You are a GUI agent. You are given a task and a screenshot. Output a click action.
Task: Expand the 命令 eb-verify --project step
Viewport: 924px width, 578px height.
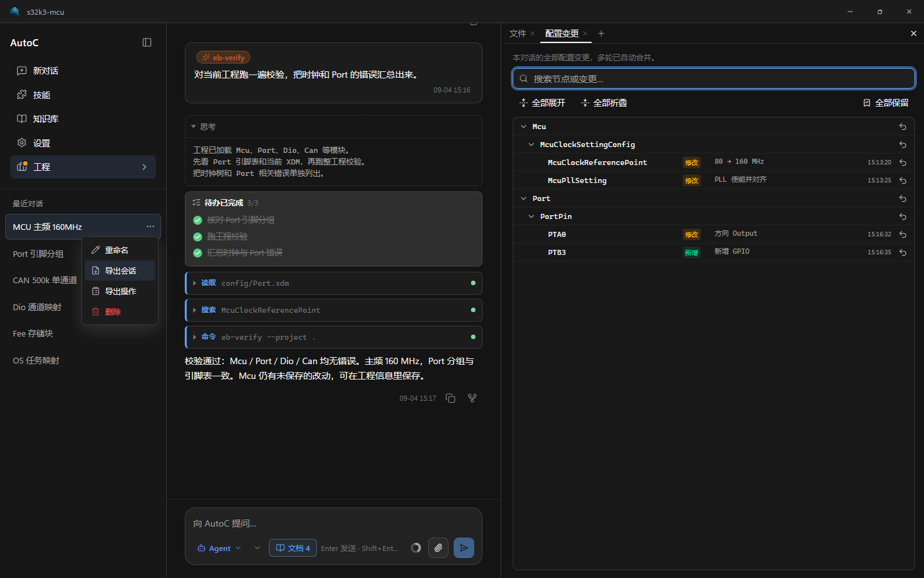pos(333,337)
